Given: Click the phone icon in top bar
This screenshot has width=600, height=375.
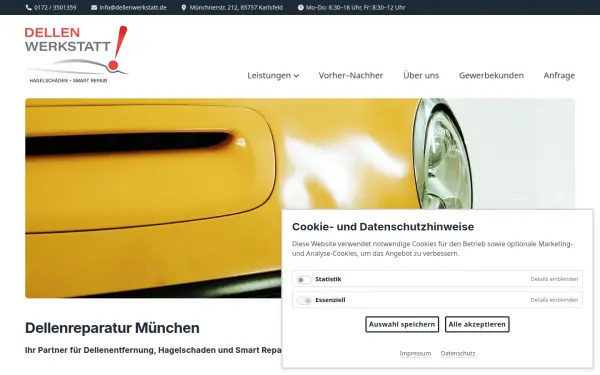Looking at the screenshot, I should [29, 8].
